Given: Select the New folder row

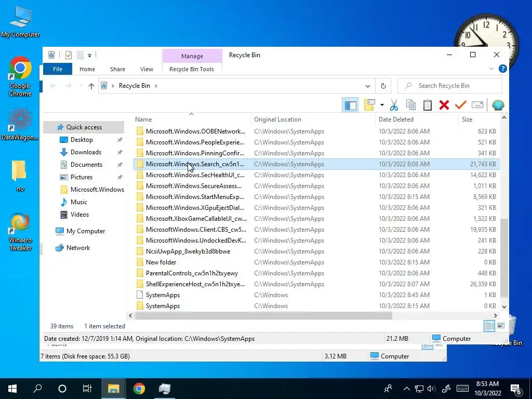Looking at the screenshot, I should [x=316, y=262].
